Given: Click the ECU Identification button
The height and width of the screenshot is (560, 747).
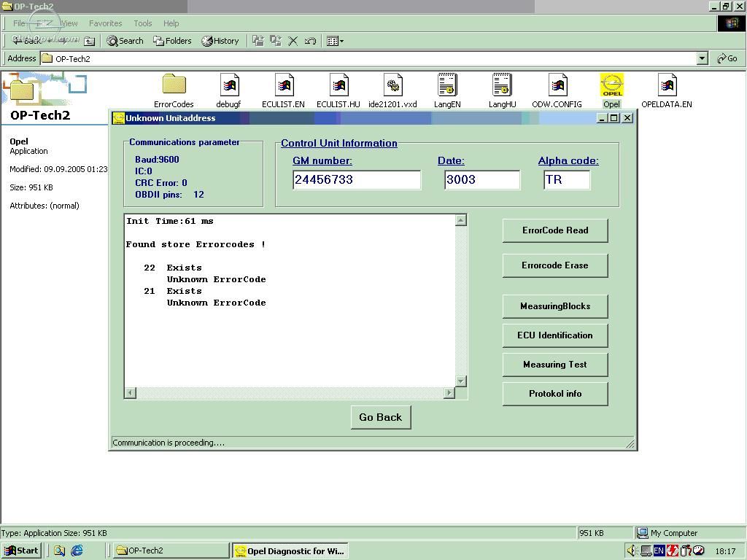Looking at the screenshot, I should pos(555,335).
